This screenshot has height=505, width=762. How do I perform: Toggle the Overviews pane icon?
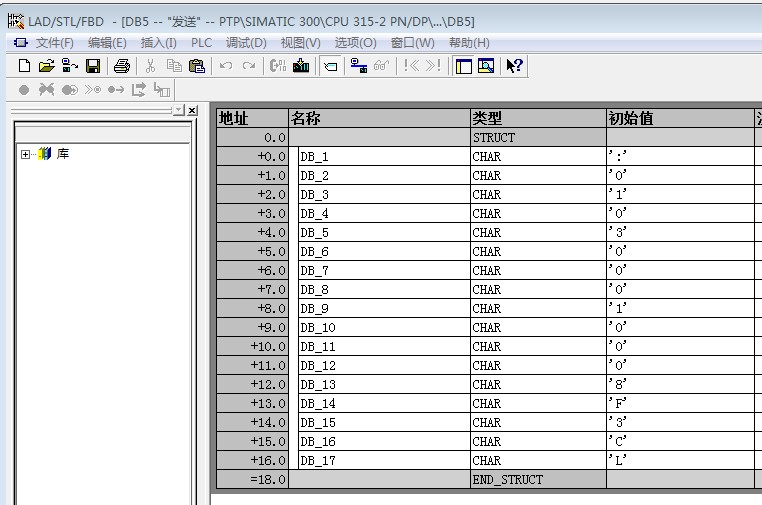coord(463,66)
